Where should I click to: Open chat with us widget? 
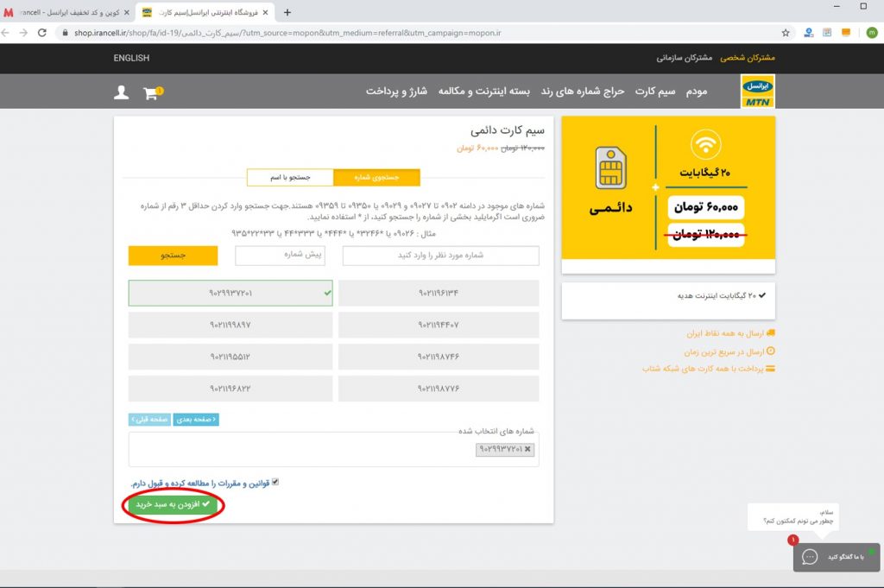click(837, 557)
